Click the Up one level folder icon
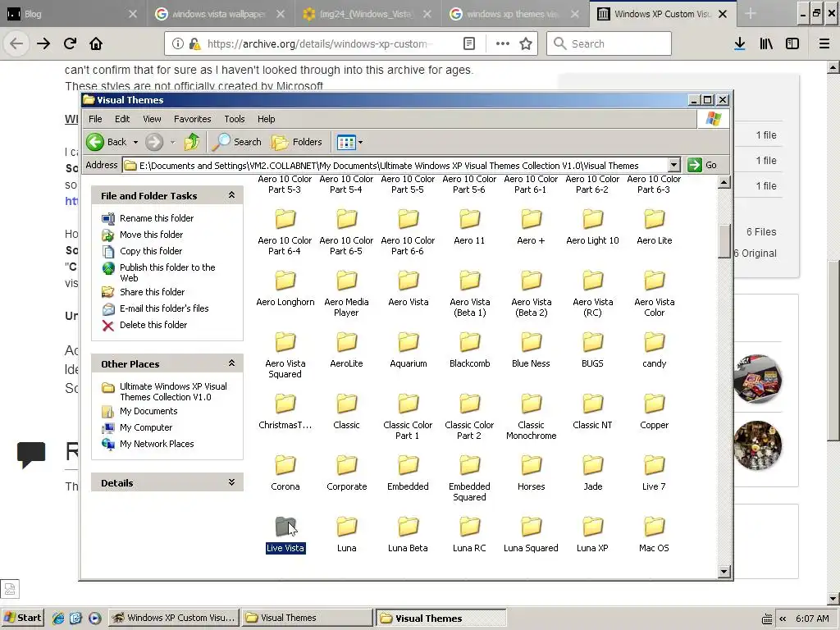The image size is (840, 630). click(x=192, y=142)
